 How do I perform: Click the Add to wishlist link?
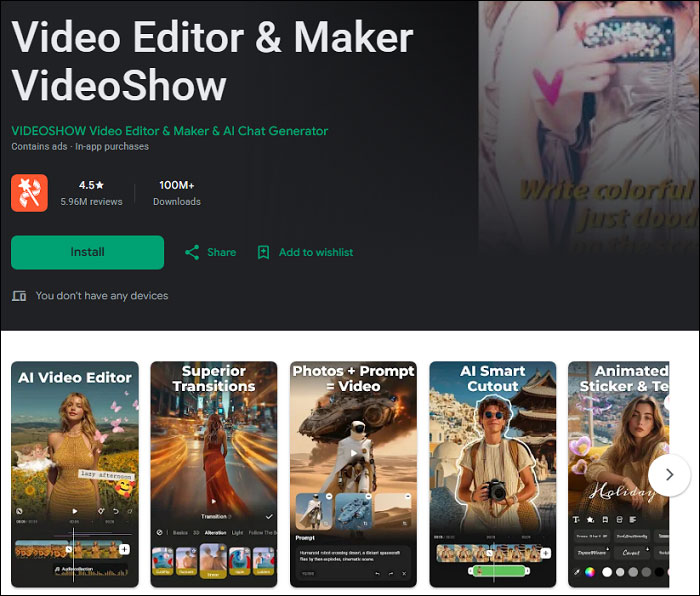[316, 252]
